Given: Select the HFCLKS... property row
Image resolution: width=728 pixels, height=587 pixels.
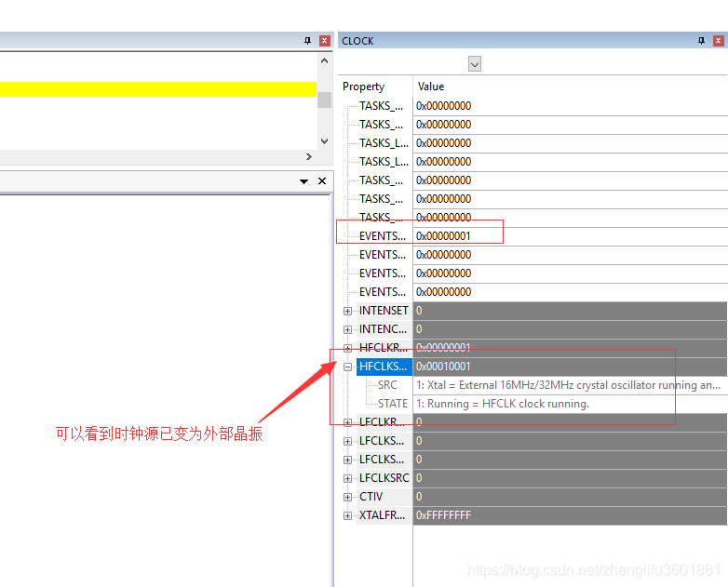Looking at the screenshot, I should [384, 367].
